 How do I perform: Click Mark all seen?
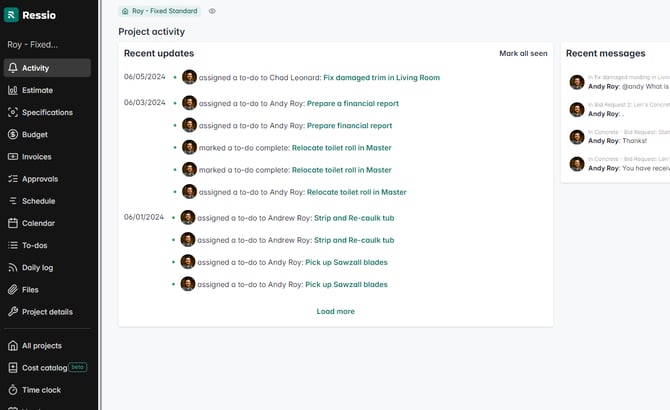(523, 53)
